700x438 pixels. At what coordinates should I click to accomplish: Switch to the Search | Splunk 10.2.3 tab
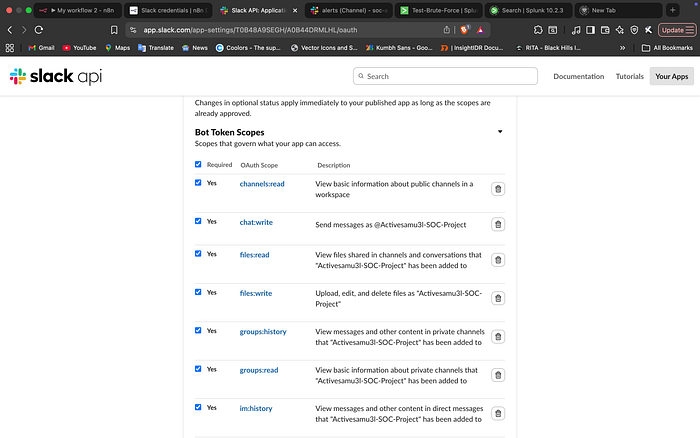pyautogui.click(x=529, y=10)
